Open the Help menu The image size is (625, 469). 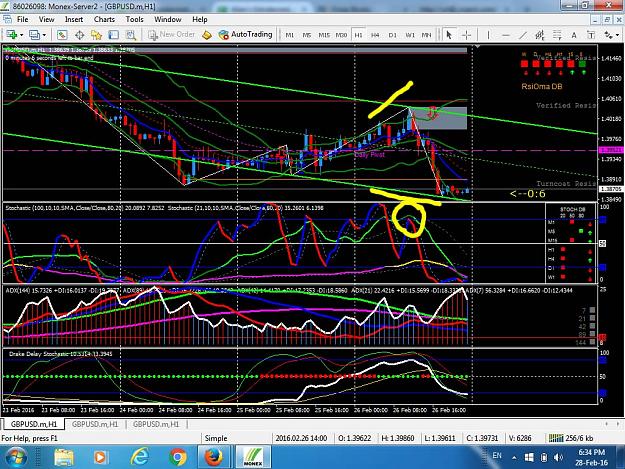[x=200, y=19]
